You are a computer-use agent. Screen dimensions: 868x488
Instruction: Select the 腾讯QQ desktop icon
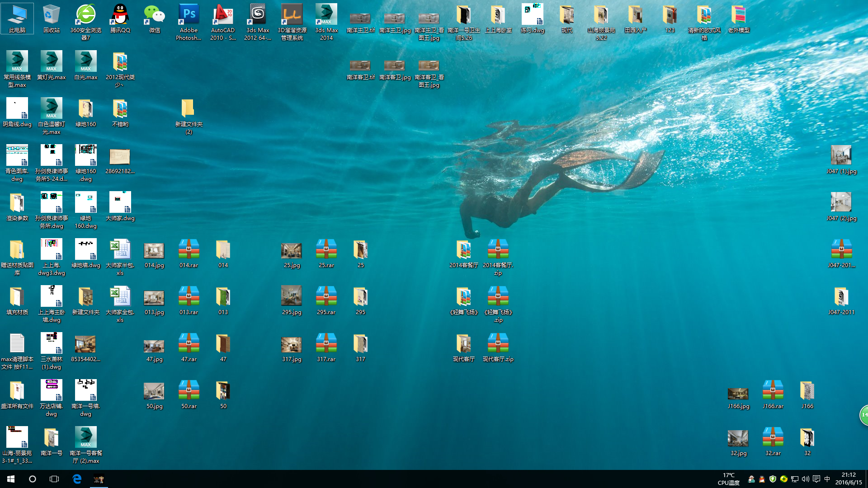pyautogui.click(x=120, y=16)
